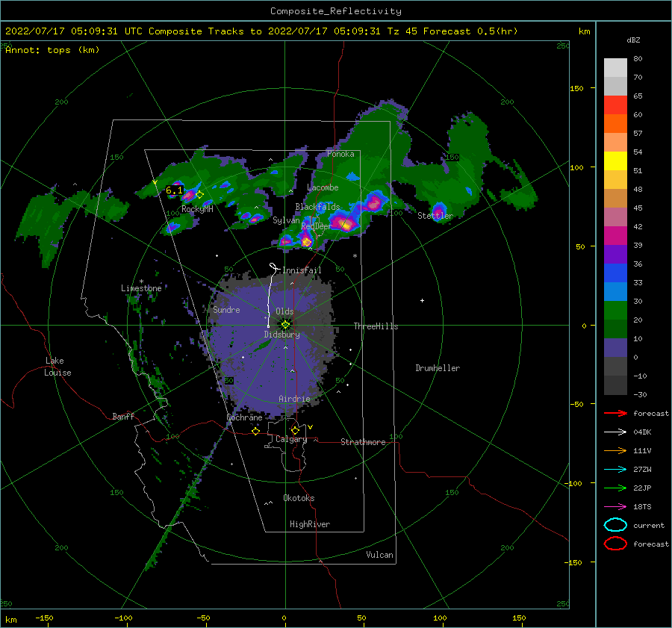Click the red forecast ellipse icon
The height and width of the screenshot is (628, 672).
tap(615, 544)
